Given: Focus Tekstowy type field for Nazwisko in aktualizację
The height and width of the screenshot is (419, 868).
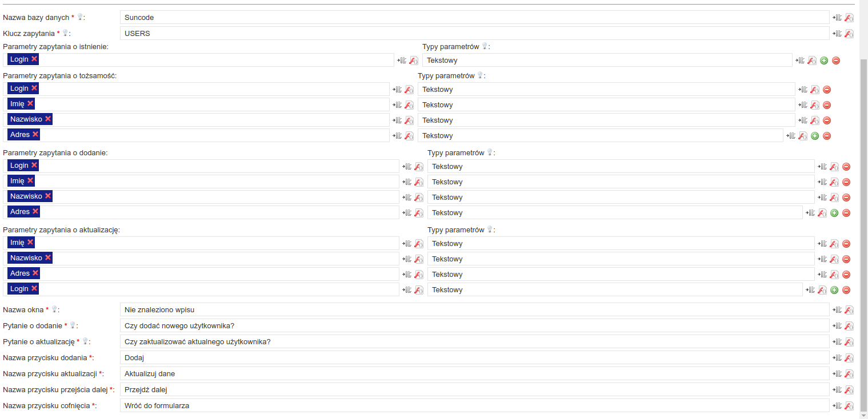Looking at the screenshot, I should tap(621, 259).
